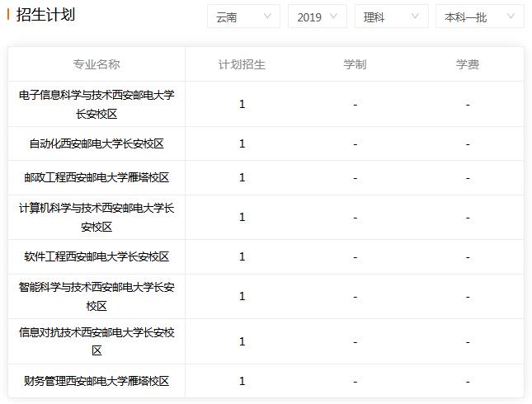
Task: Click the 学制 column header
Action: coord(355,64)
